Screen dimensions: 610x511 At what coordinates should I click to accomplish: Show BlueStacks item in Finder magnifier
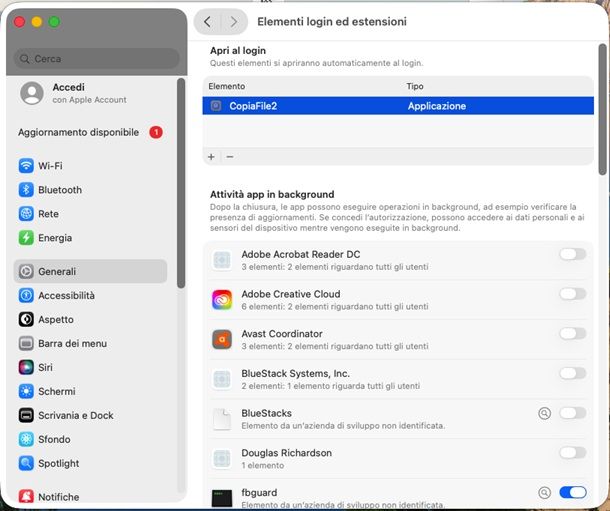coord(544,413)
